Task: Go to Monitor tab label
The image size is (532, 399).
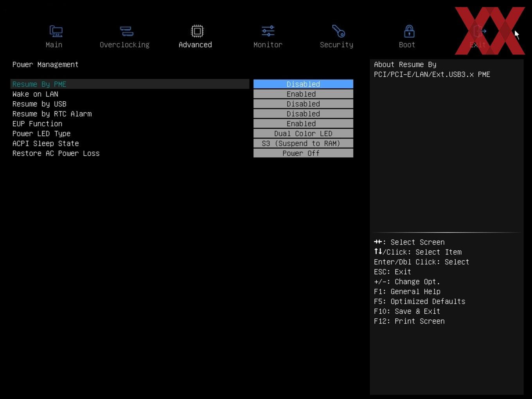Action: [x=268, y=45]
